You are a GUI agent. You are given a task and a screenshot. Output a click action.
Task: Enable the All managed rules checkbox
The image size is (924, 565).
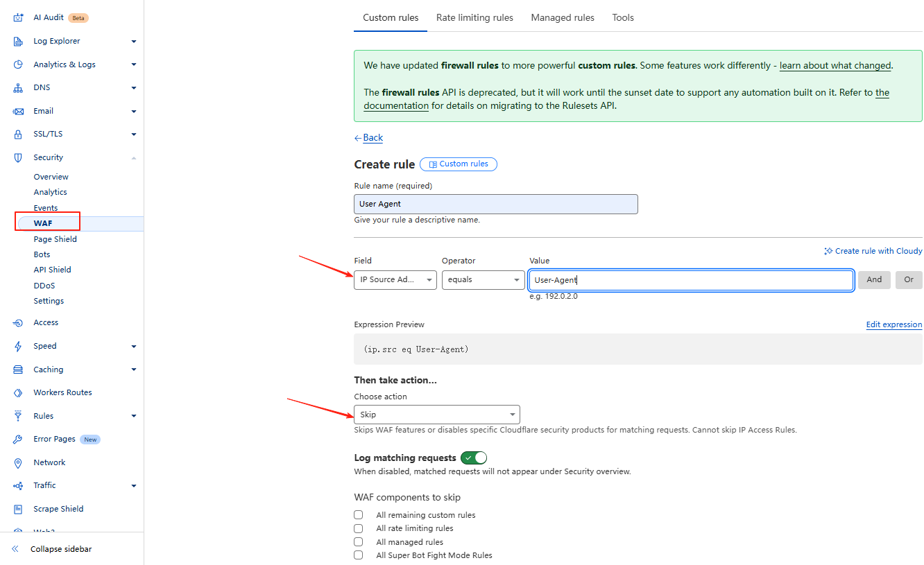[x=358, y=541]
